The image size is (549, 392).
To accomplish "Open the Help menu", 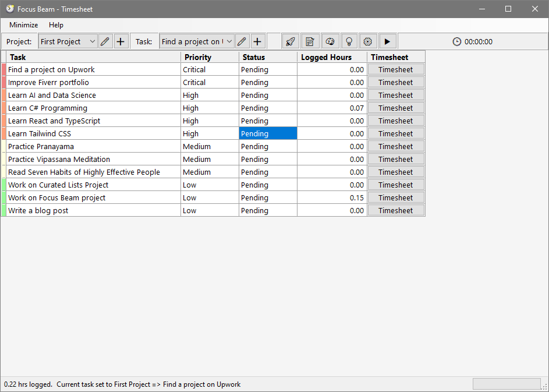I will click(56, 25).
